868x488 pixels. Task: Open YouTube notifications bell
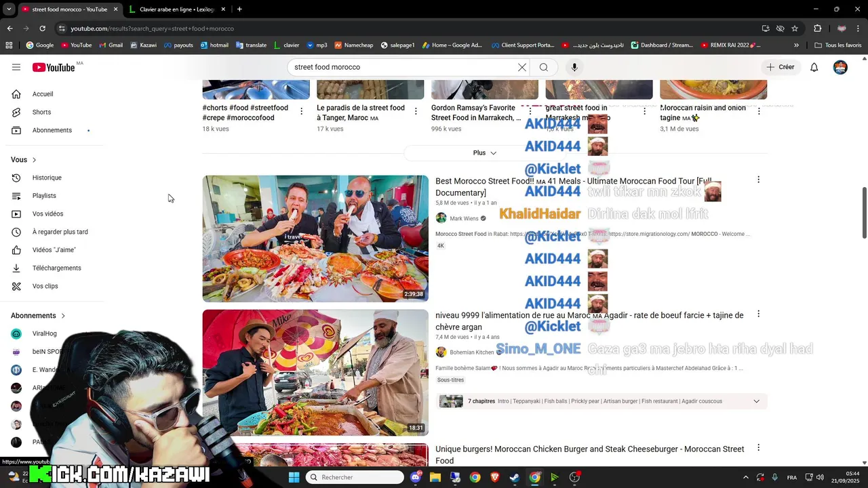click(x=814, y=67)
